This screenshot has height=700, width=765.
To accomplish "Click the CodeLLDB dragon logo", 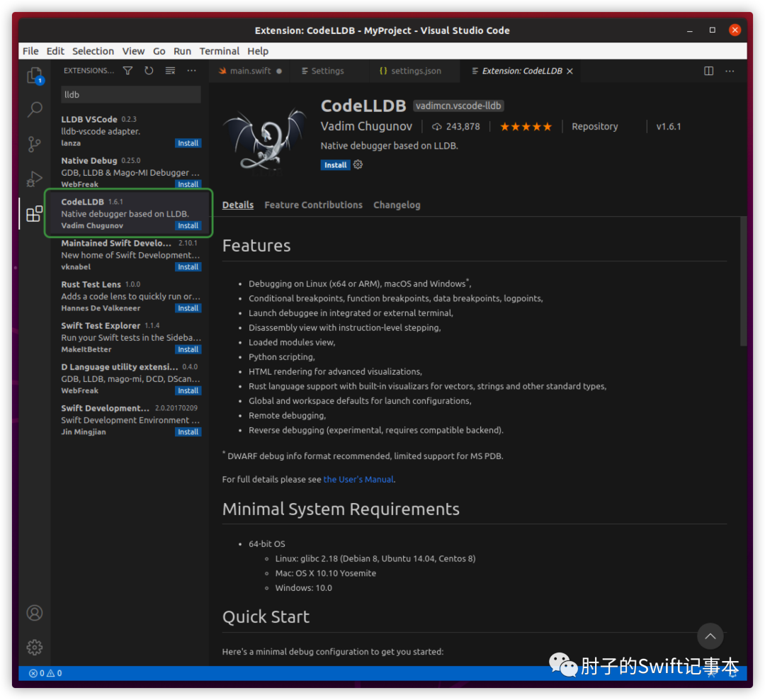I will point(266,140).
